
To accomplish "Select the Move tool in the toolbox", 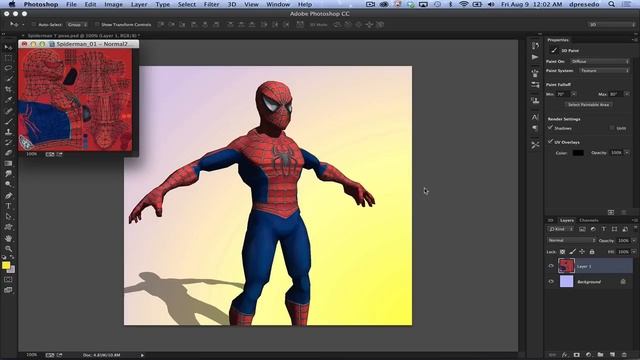I will pos(8,47).
